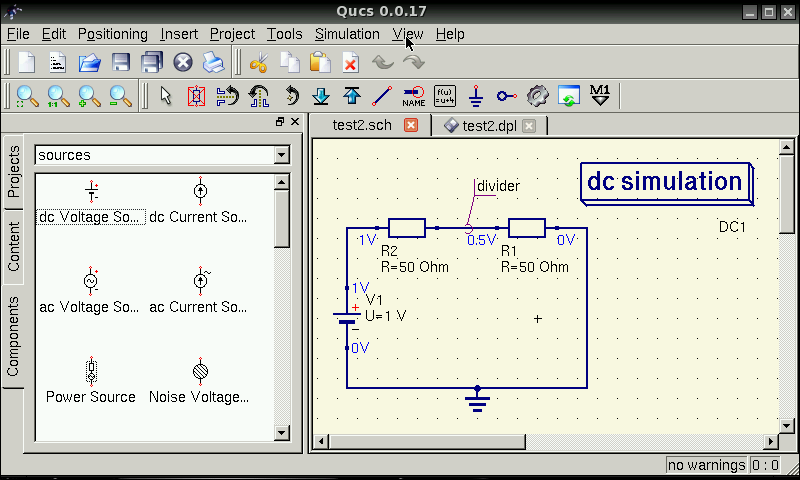Open the Simulation menu

[347, 34]
